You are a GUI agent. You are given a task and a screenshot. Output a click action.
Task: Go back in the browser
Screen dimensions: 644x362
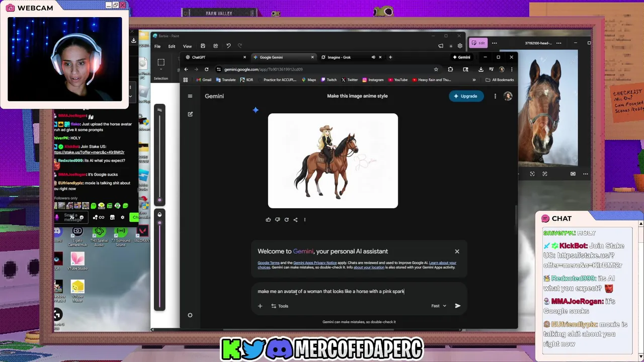coord(186,69)
